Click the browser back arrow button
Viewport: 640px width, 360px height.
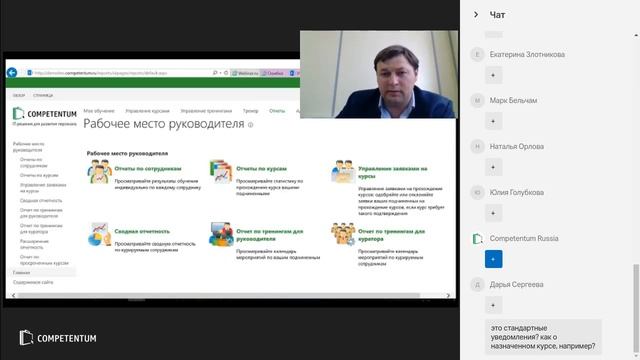pyautogui.click(x=12, y=73)
